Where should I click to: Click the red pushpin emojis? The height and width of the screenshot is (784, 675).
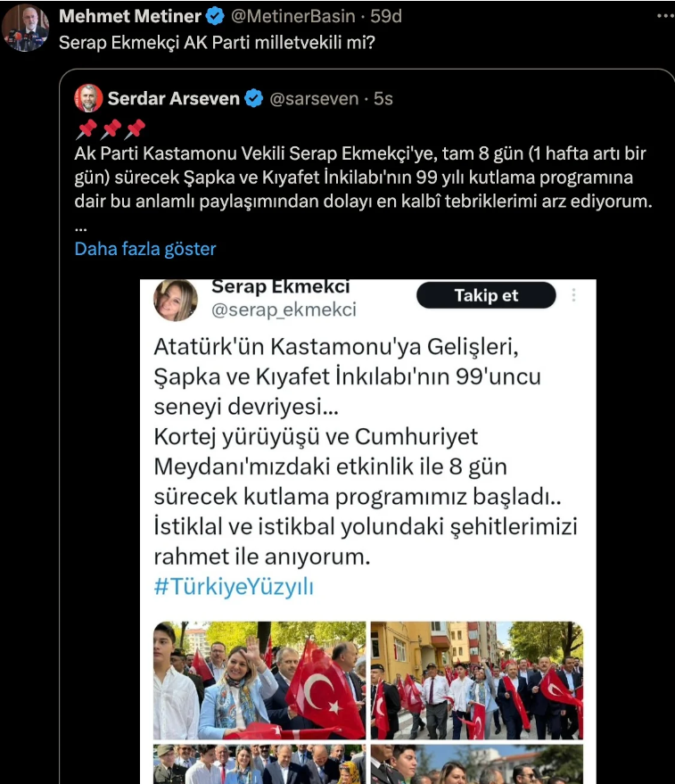tap(111, 129)
